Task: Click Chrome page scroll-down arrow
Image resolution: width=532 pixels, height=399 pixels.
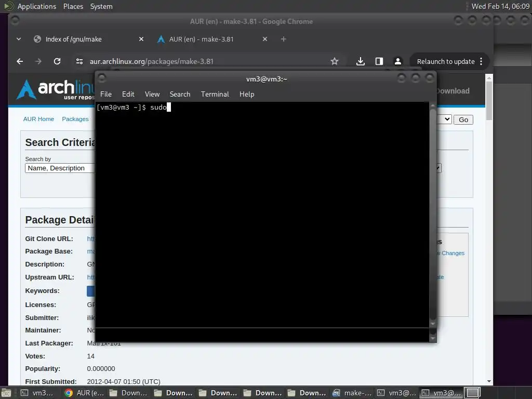Action: [x=489, y=381]
